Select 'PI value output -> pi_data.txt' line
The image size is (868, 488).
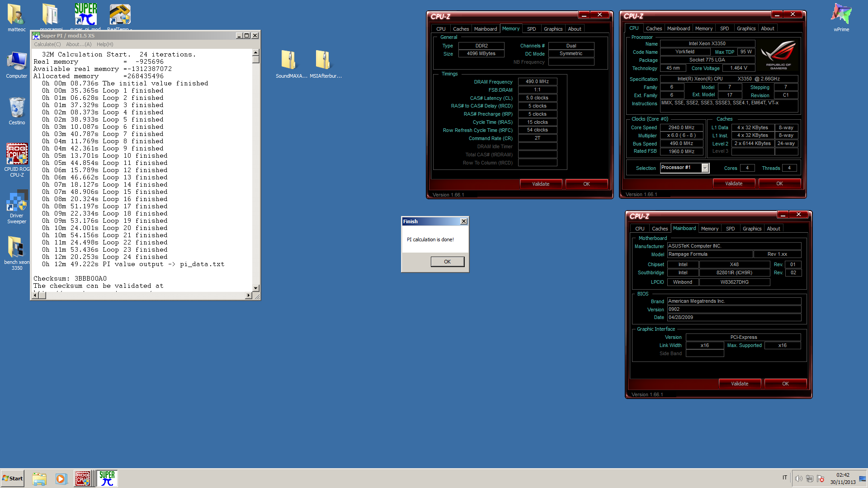click(x=163, y=264)
